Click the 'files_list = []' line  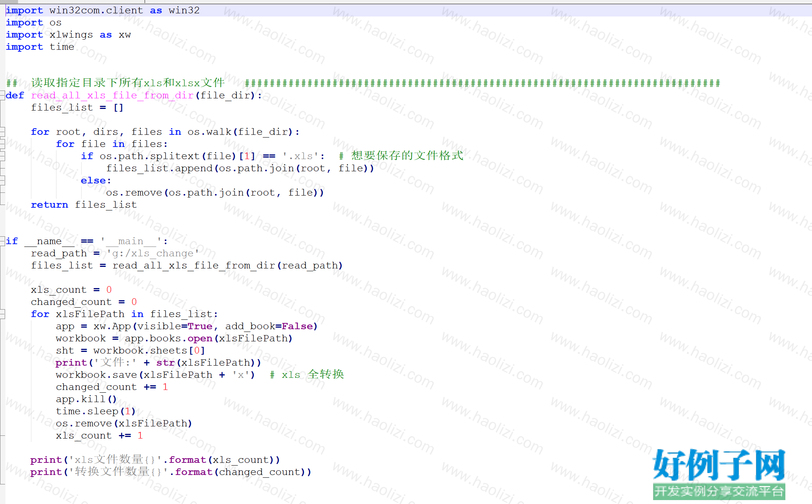click(x=77, y=107)
